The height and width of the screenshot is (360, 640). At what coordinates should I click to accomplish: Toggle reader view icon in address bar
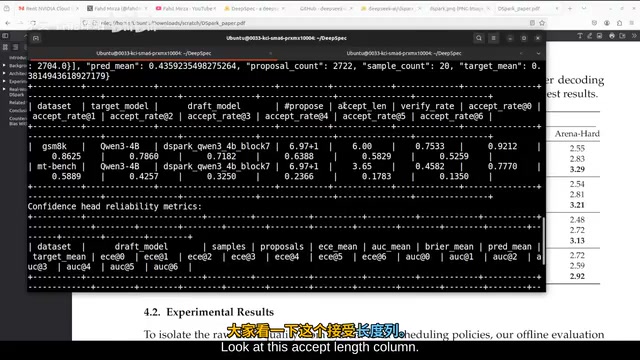(x=532, y=23)
